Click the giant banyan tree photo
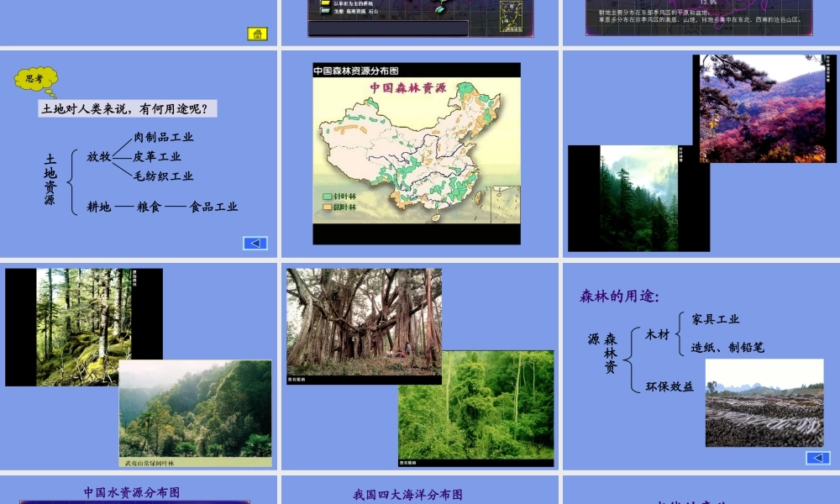Image resolution: width=840 pixels, height=504 pixels. tap(365, 326)
